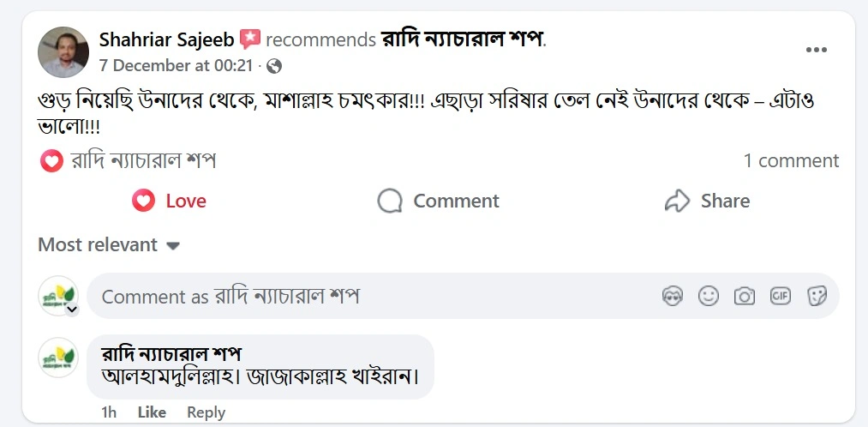Open Shahriar Sajeeb's profile picture

tap(63, 51)
